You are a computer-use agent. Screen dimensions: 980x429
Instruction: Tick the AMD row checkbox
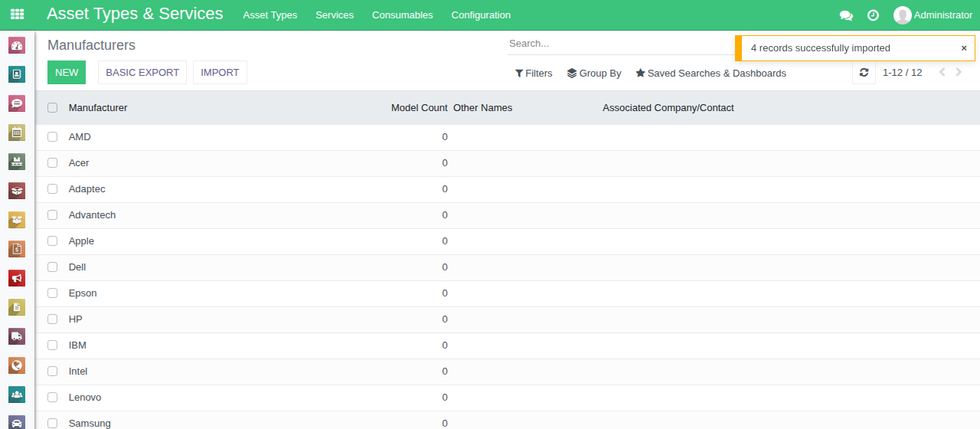click(52, 137)
